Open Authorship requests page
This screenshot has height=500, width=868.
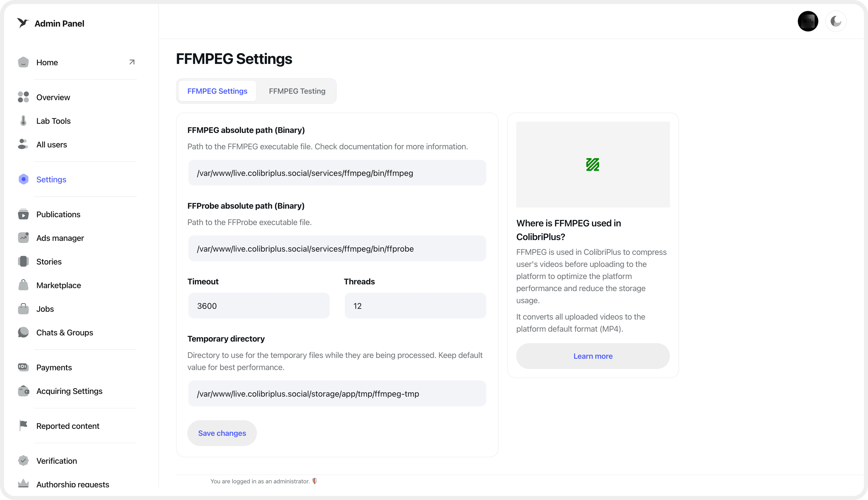pyautogui.click(x=73, y=484)
